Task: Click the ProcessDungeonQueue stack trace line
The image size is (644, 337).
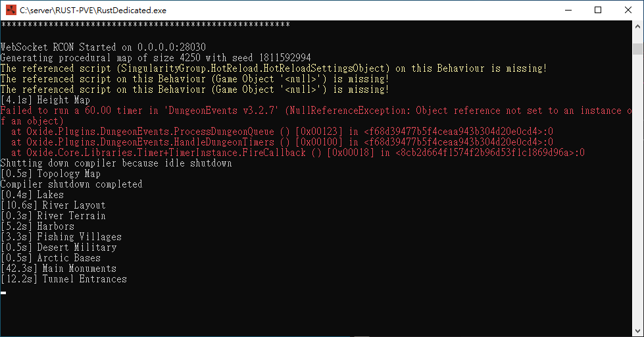Action: point(282,132)
